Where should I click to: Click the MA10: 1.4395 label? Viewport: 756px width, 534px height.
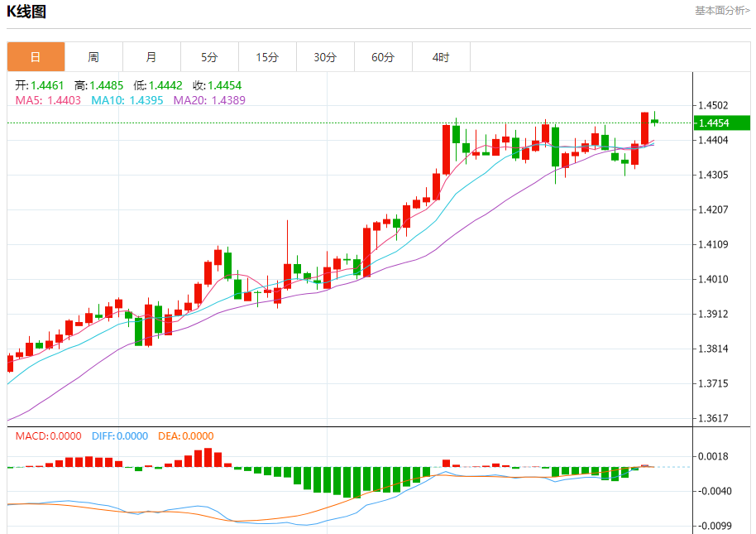[x=127, y=100]
